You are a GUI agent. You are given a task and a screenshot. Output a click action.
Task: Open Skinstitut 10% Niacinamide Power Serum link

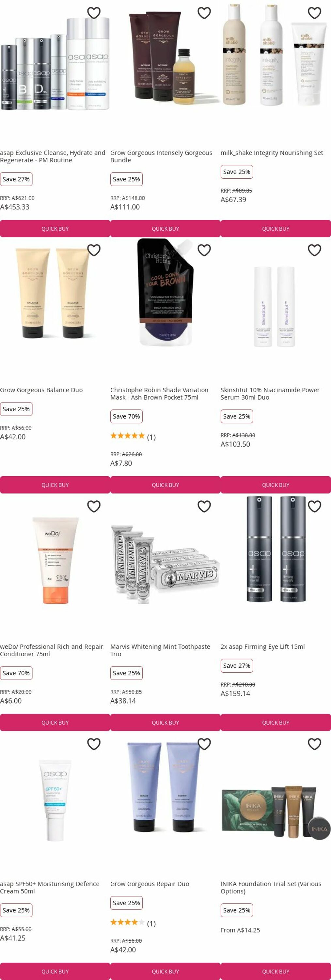[x=270, y=393]
